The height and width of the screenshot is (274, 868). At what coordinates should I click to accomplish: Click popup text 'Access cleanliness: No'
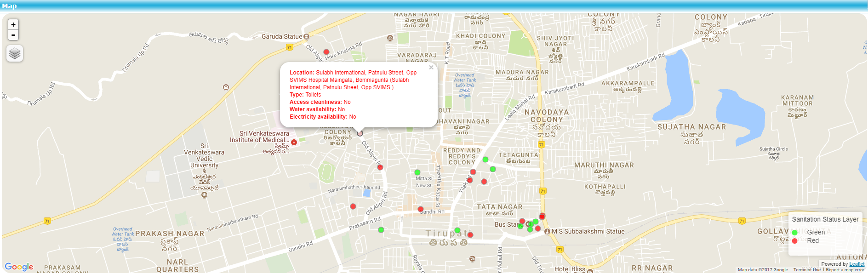click(320, 102)
